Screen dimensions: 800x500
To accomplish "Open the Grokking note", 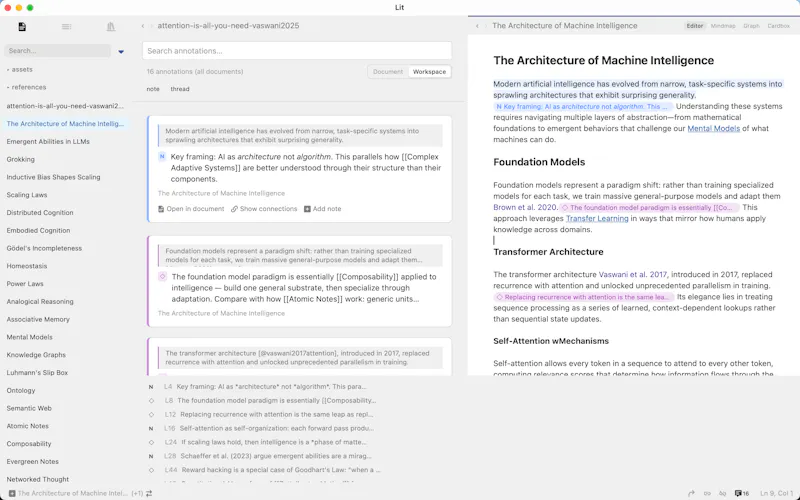I will click(x=20, y=159).
